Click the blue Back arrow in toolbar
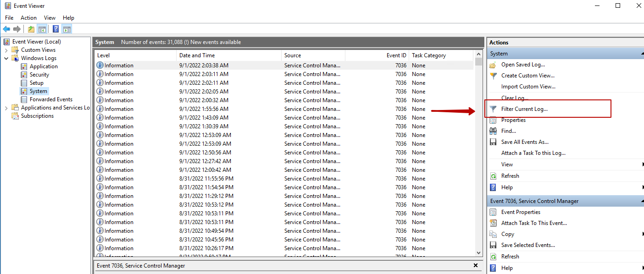Screen dimensions: 644x274 pos(6,29)
